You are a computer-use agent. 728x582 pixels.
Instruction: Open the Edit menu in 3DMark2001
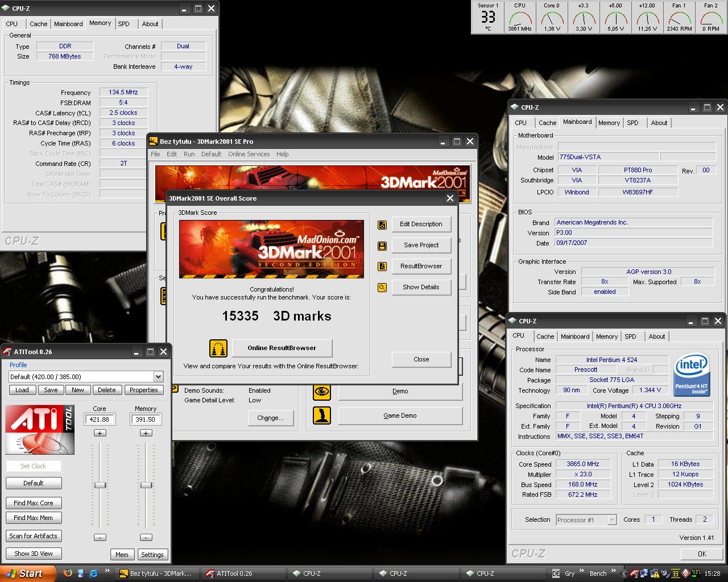pos(172,154)
